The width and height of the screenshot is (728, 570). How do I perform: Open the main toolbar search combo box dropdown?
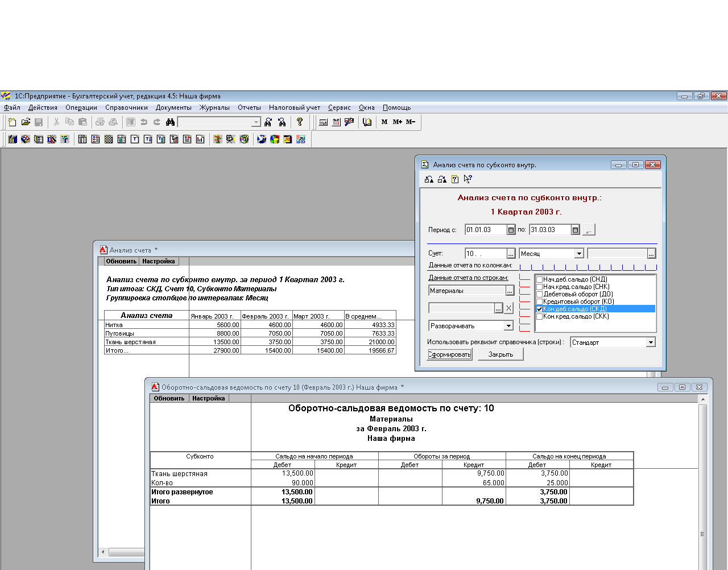pos(256,122)
